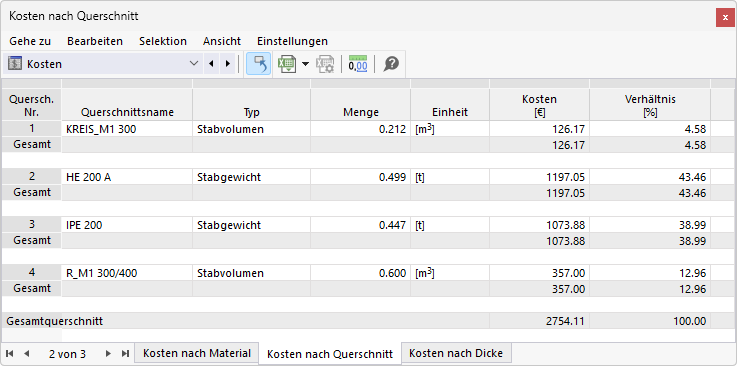The width and height of the screenshot is (737, 366).
Task: Click the 2 von 3 page indicator
Action: pyautogui.click(x=67, y=354)
